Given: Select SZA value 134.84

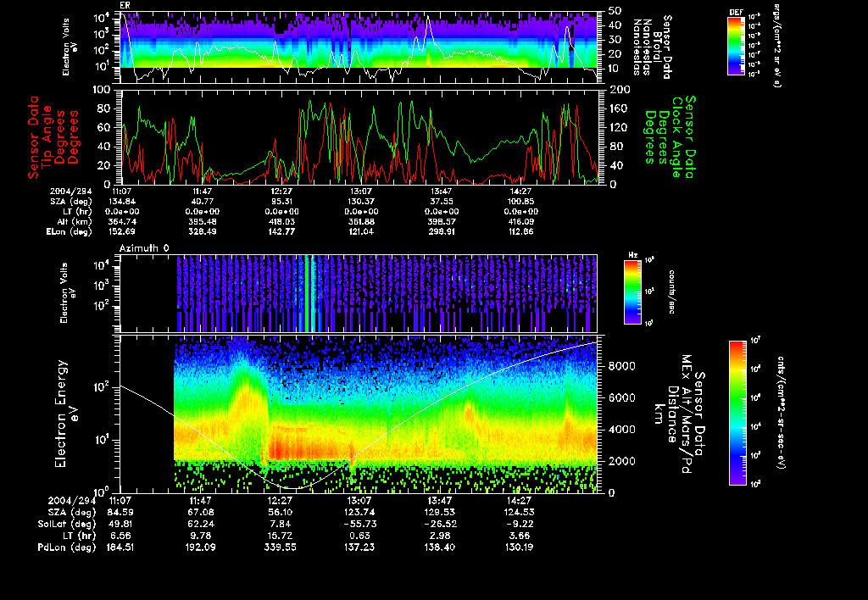Looking at the screenshot, I should click(122, 202).
